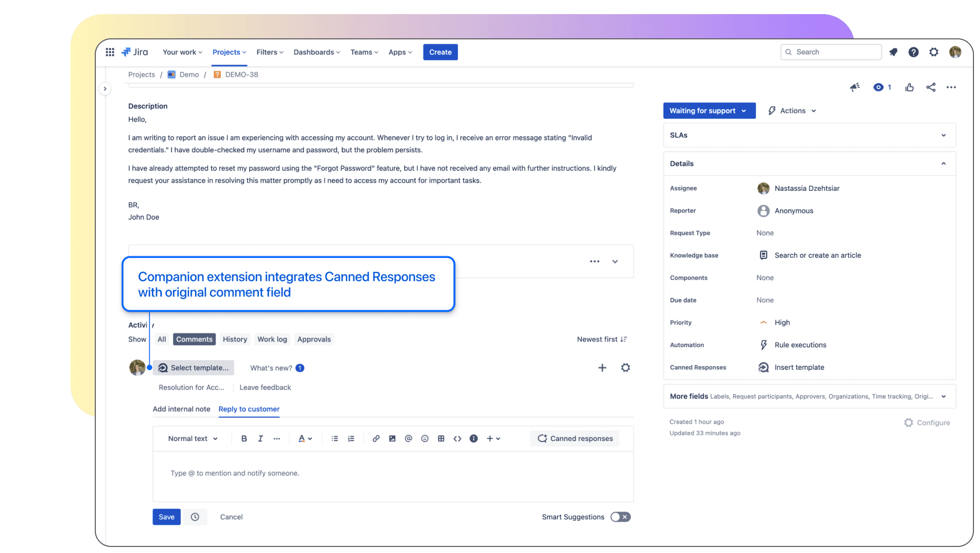The height and width of the screenshot is (553, 980).
Task: Open the Waiting for support status dropdown
Action: pos(709,110)
